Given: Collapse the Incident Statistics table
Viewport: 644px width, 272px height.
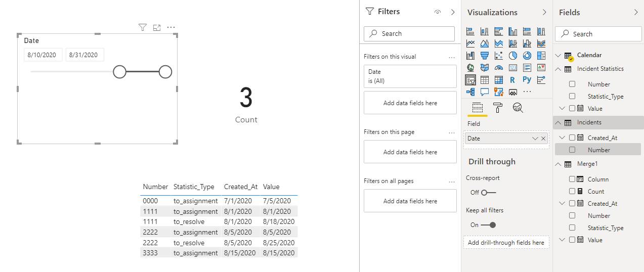Looking at the screenshot, I should coord(559,69).
